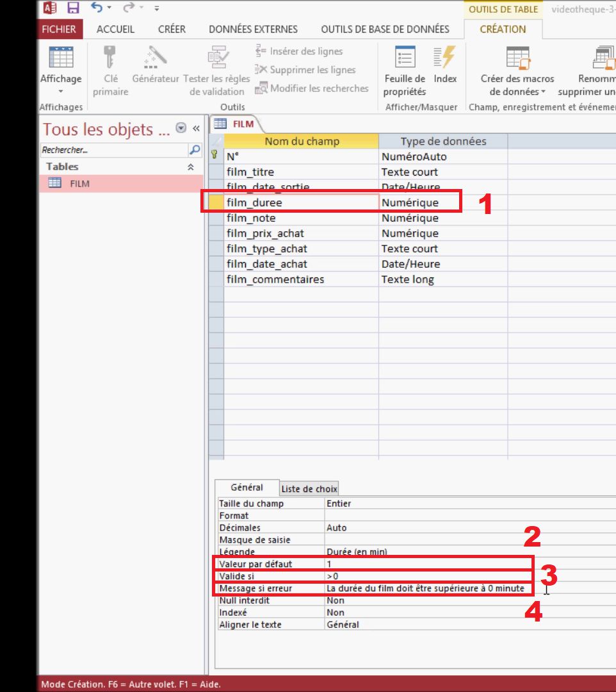Open Feuille de propriétés panel

coord(405,70)
